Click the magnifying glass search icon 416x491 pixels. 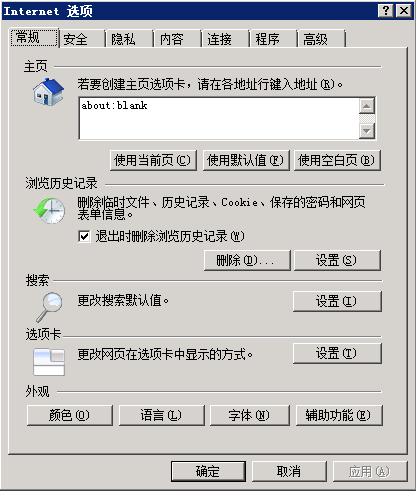(49, 307)
